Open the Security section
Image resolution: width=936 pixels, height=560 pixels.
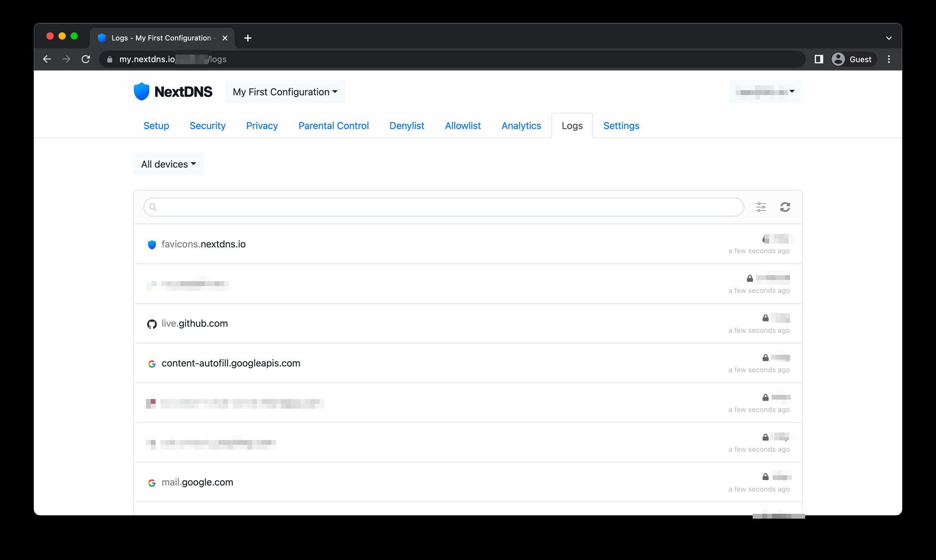(x=207, y=125)
